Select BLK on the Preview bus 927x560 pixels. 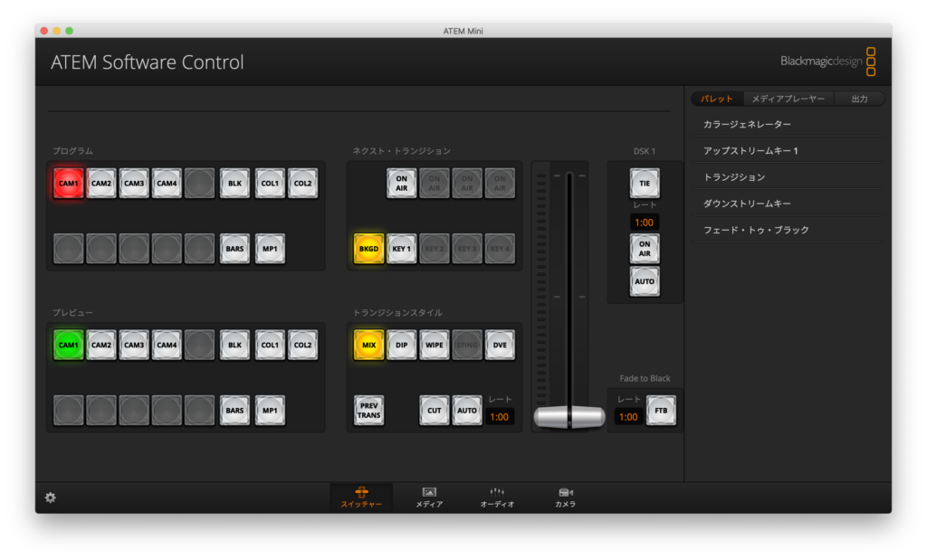(234, 345)
